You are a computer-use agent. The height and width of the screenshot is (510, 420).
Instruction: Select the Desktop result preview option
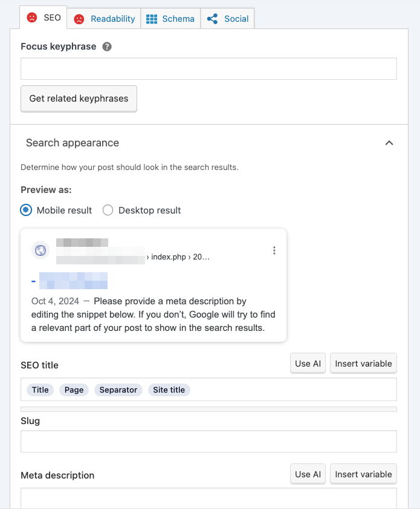coord(108,210)
